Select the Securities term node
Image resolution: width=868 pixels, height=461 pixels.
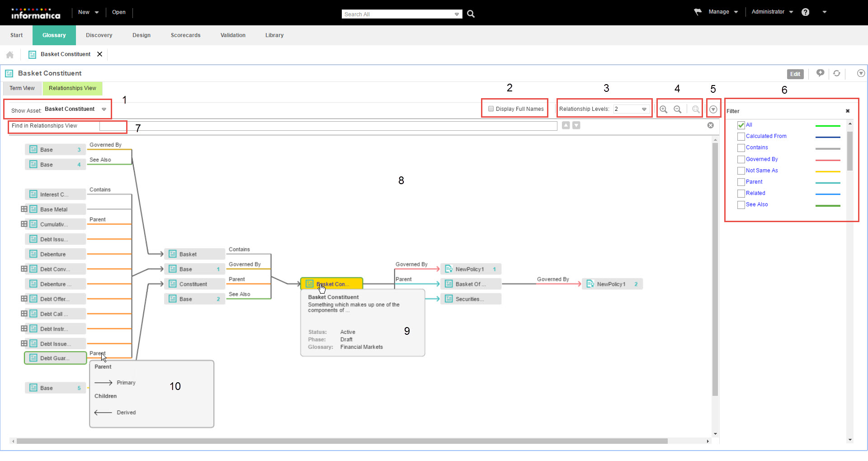[x=471, y=299]
